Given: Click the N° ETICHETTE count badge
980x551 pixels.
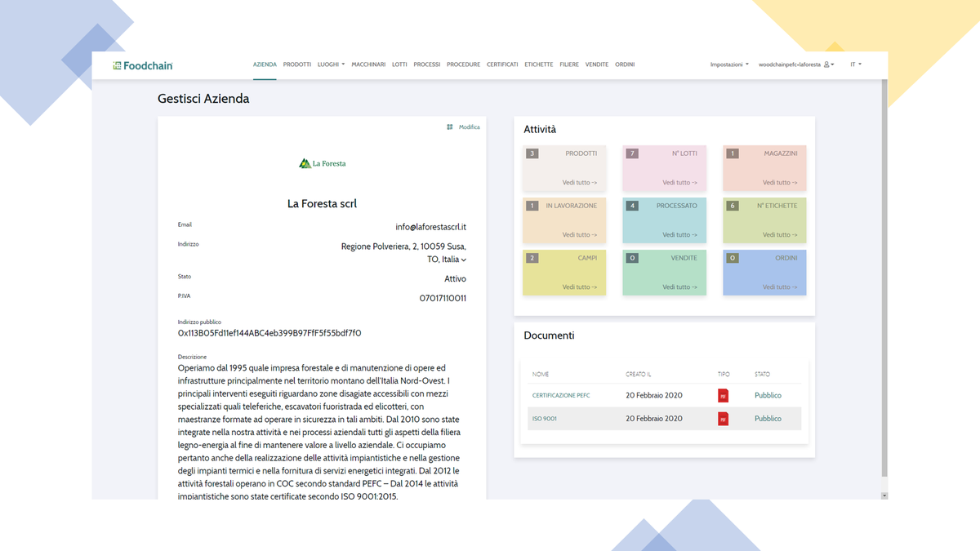Looking at the screenshot, I should [x=733, y=206].
